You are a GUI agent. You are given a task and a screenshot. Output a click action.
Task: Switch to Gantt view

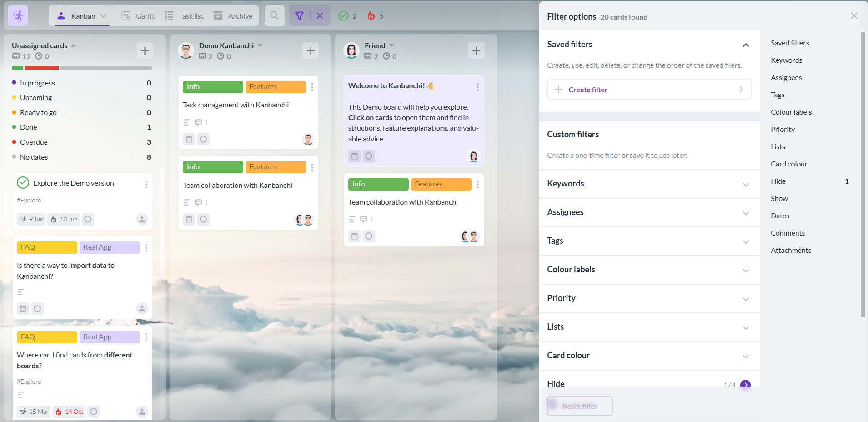[138, 16]
